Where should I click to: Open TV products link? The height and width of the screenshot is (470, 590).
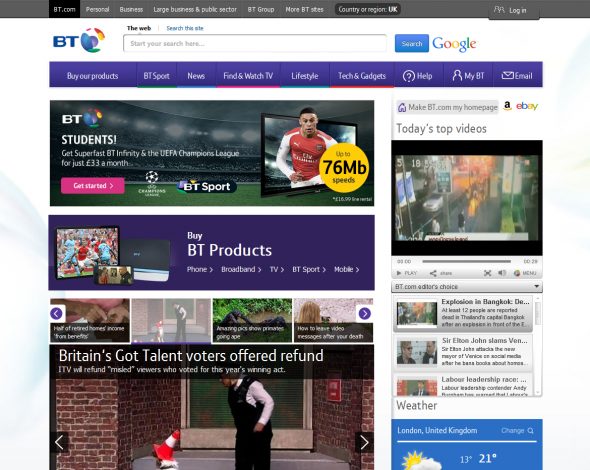coord(277,269)
